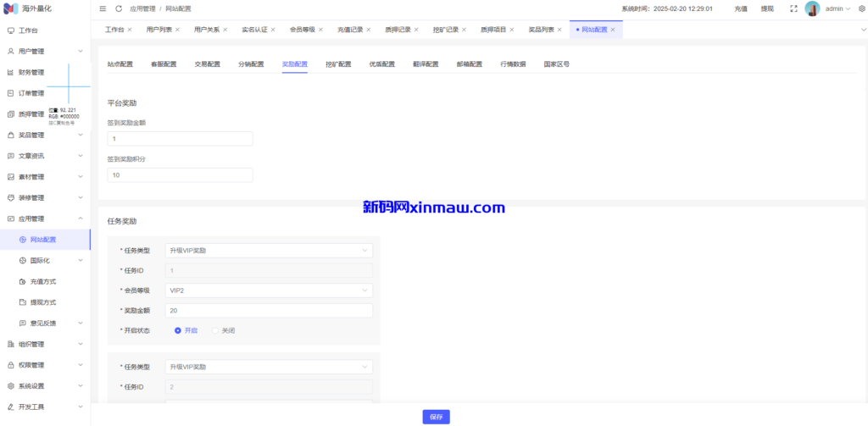Close the 实名认证 page tab

pos(273,30)
